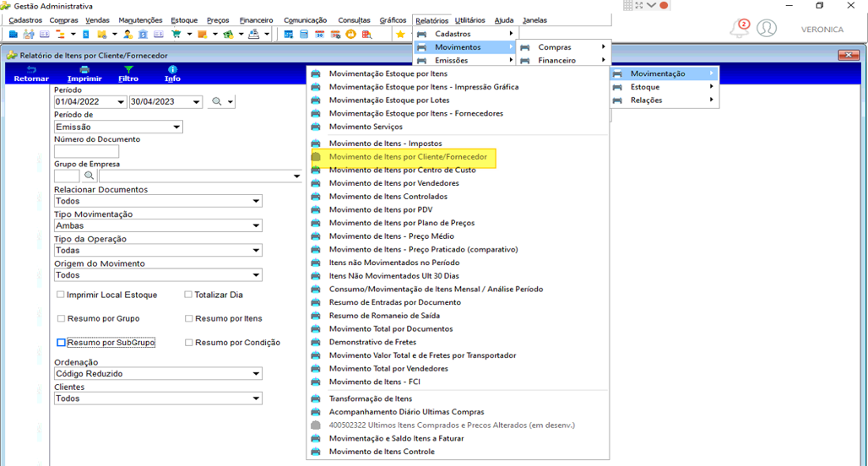Image resolution: width=868 pixels, height=466 pixels.
Task: Click the Imprimir button
Action: point(84,73)
